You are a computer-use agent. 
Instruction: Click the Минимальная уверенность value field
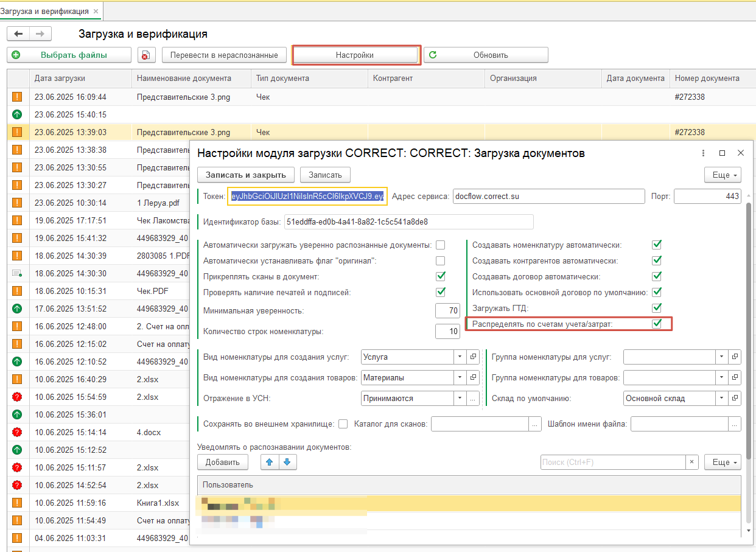click(447, 310)
